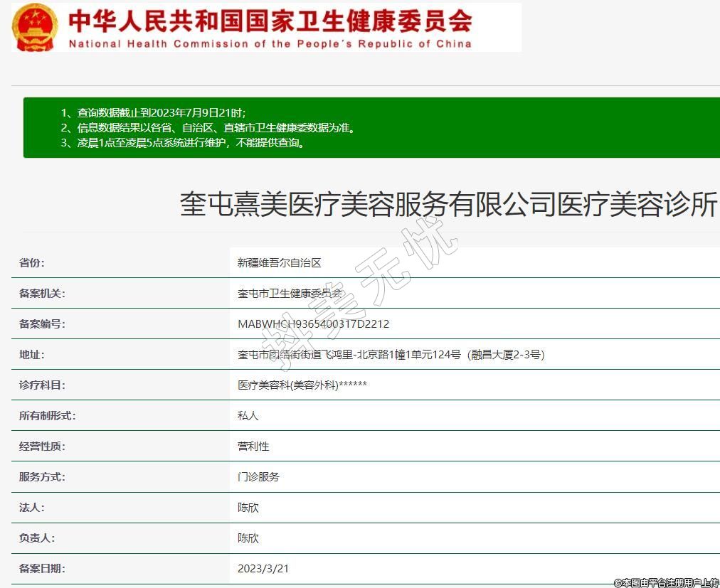720x588 pixels.
Task: Click the national emblem logo
Action: coord(35,27)
